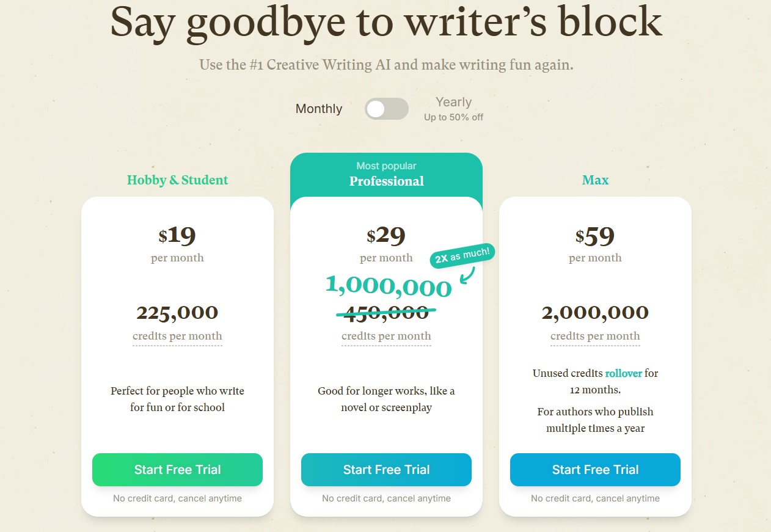The image size is (771, 532).
Task: Click the 1,000,000 credits figure
Action: [x=388, y=286]
